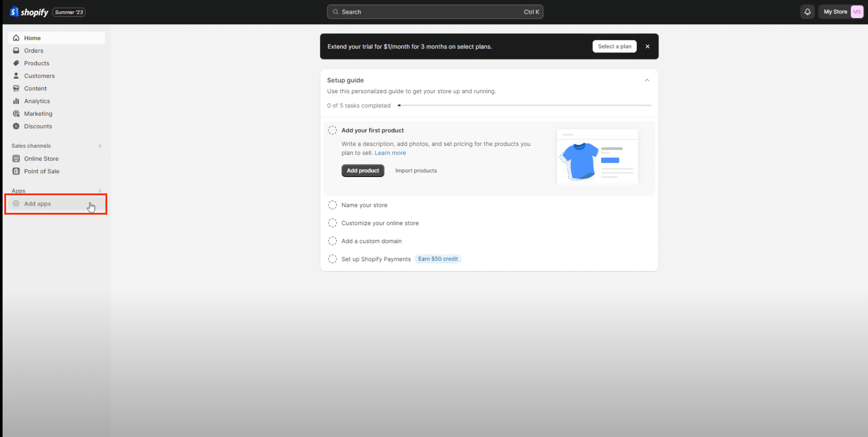Dismiss the trial banner with X
This screenshot has width=868, height=437.
pyautogui.click(x=648, y=46)
